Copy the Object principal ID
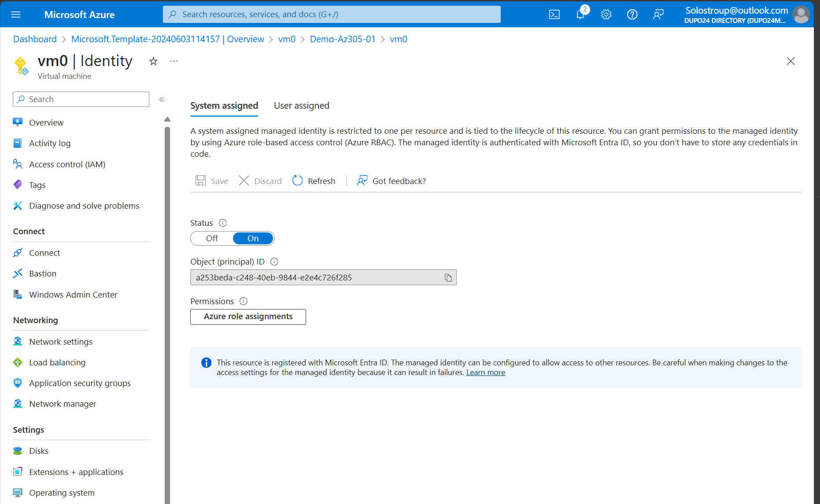820x504 pixels. click(448, 278)
